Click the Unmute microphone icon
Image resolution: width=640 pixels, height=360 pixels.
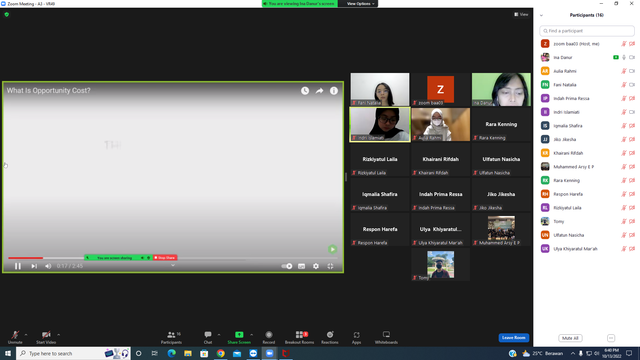pyautogui.click(x=15, y=335)
